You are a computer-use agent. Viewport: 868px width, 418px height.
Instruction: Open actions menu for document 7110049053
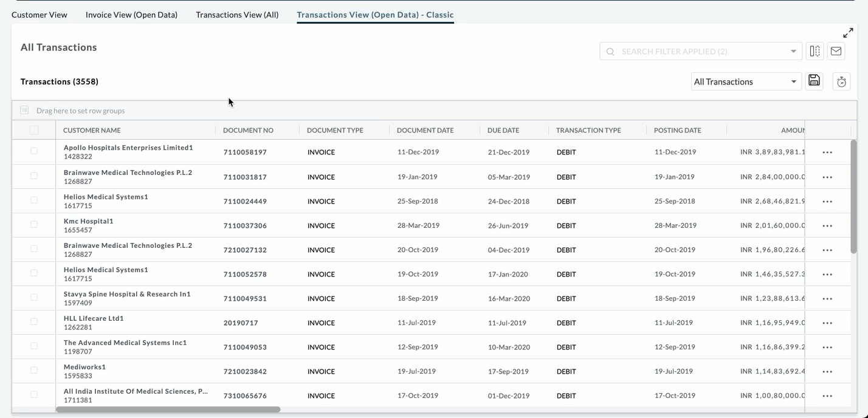[x=827, y=347]
